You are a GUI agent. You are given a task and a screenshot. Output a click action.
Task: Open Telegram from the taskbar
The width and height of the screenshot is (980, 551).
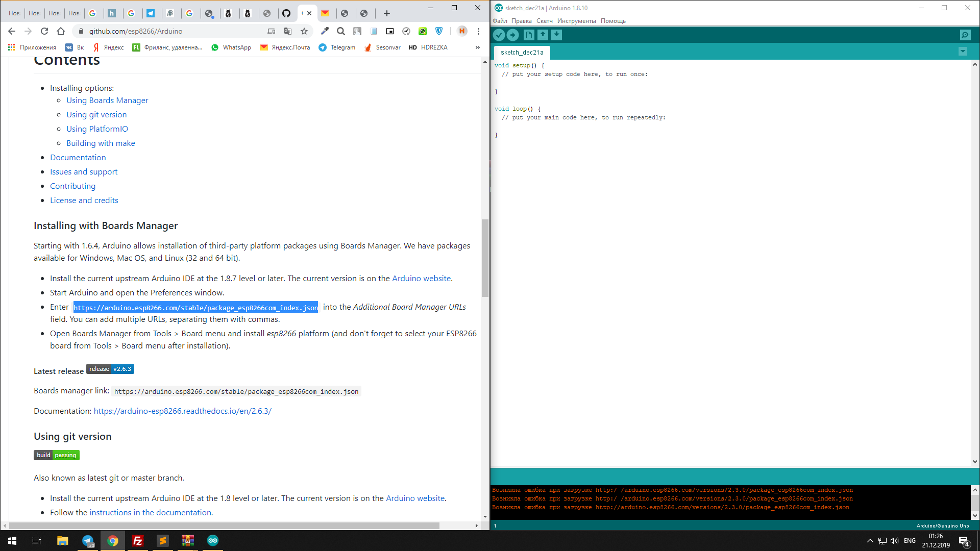click(88, 541)
